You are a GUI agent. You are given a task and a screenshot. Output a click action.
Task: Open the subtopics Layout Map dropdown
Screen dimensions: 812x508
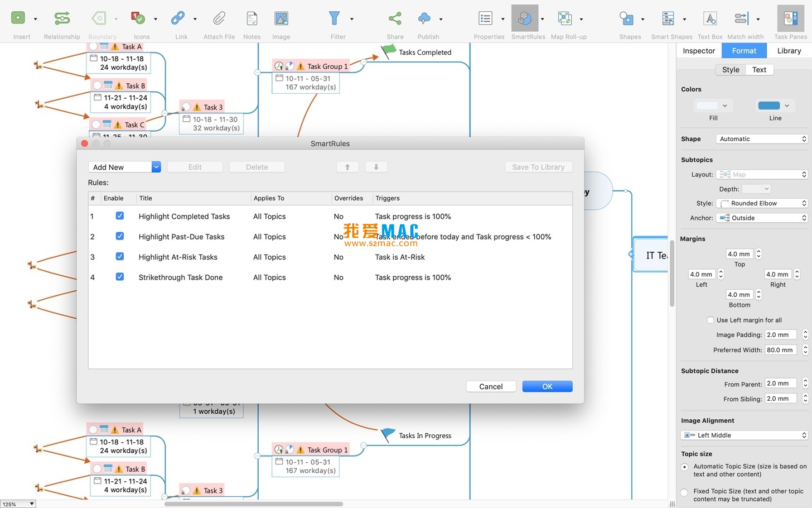[x=762, y=175]
